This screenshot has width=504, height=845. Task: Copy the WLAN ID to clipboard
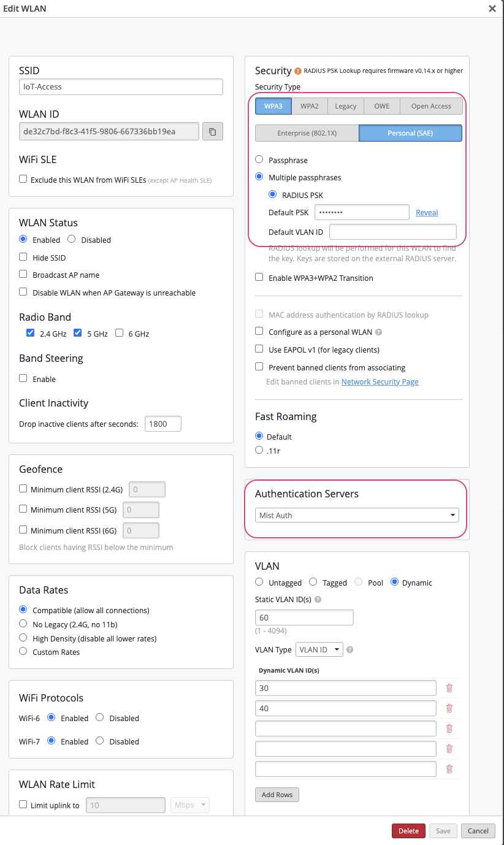pyautogui.click(x=212, y=131)
